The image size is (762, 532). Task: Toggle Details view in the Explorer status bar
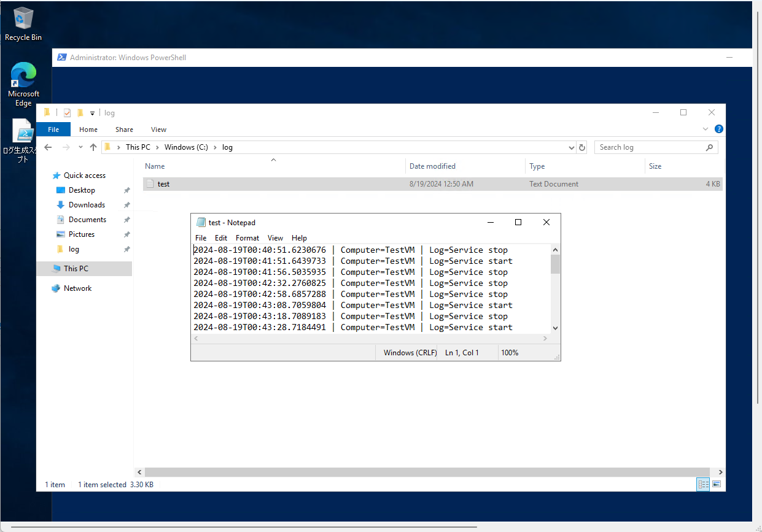pos(702,484)
